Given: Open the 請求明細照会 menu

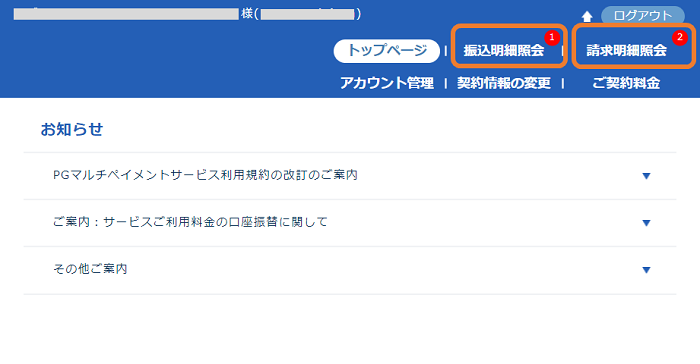Looking at the screenshot, I should click(626, 50).
